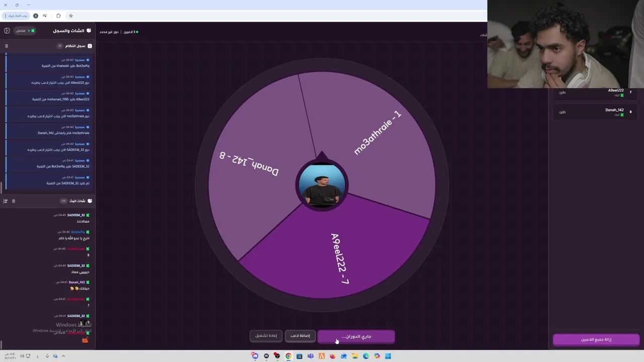Click SADEEM_32 username on معااذذذذ chat message
The image size is (644, 362).
point(76,215)
